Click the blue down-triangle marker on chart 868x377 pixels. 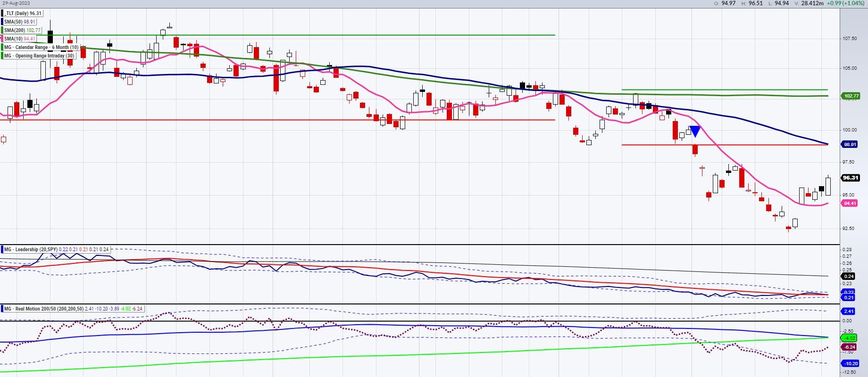(x=695, y=131)
